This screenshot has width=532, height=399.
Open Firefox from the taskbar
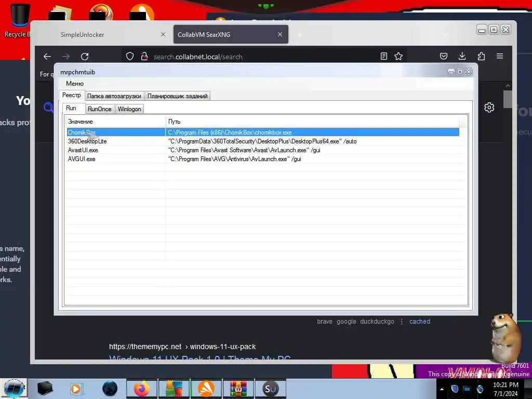141,389
